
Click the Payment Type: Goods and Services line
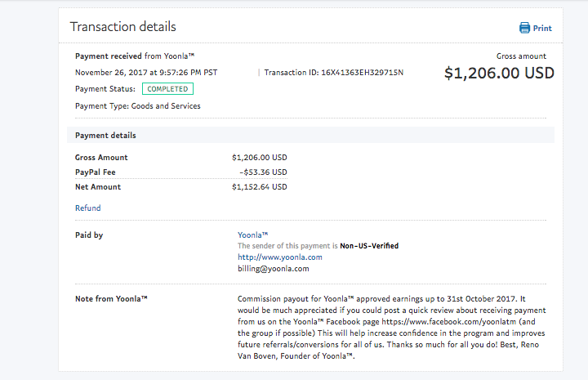click(x=138, y=105)
